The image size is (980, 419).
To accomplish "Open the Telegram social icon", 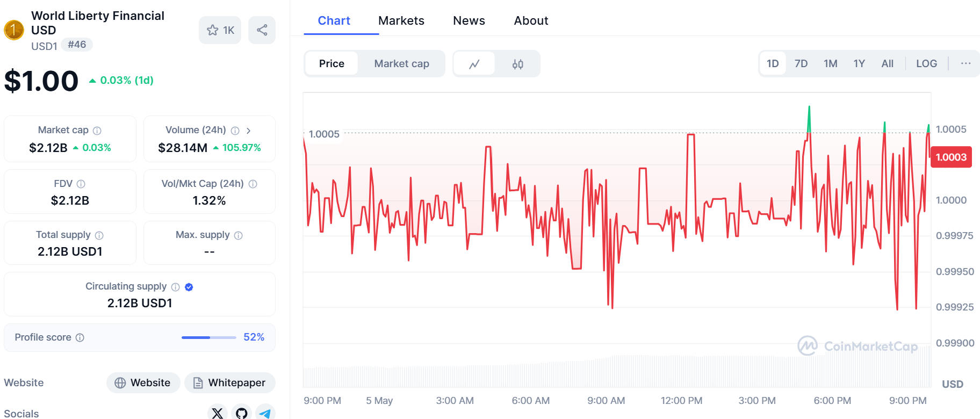I will pos(265,413).
